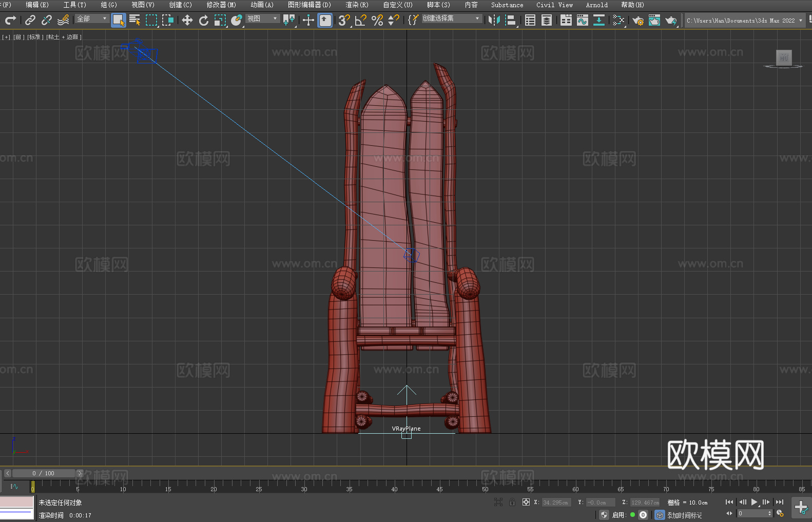Select the Scale tool
The image size is (812, 522).
tap(220, 20)
